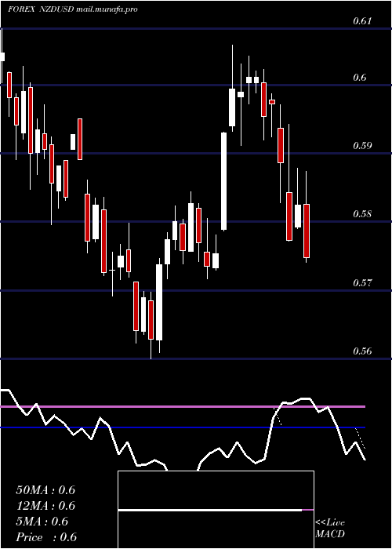Click the 'Price : 0.6' readout
Image resolution: width=392 pixels, height=549 pixels.
(46, 537)
